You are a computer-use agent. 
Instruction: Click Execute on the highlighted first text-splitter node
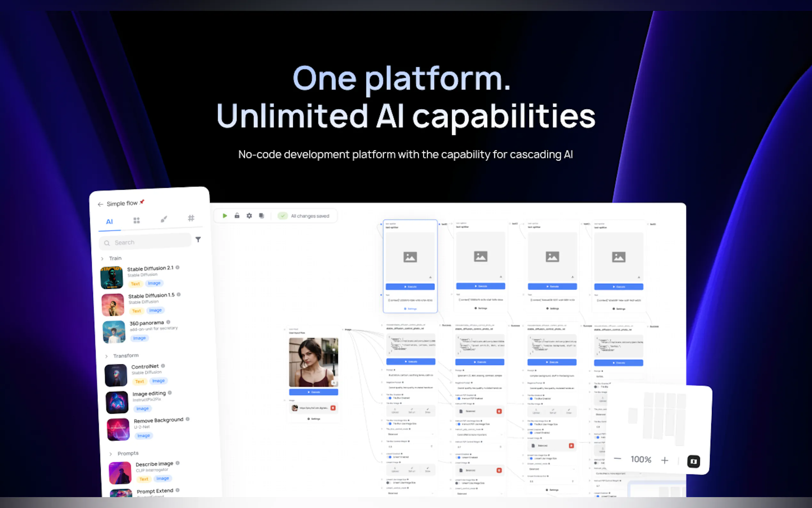[x=410, y=287]
